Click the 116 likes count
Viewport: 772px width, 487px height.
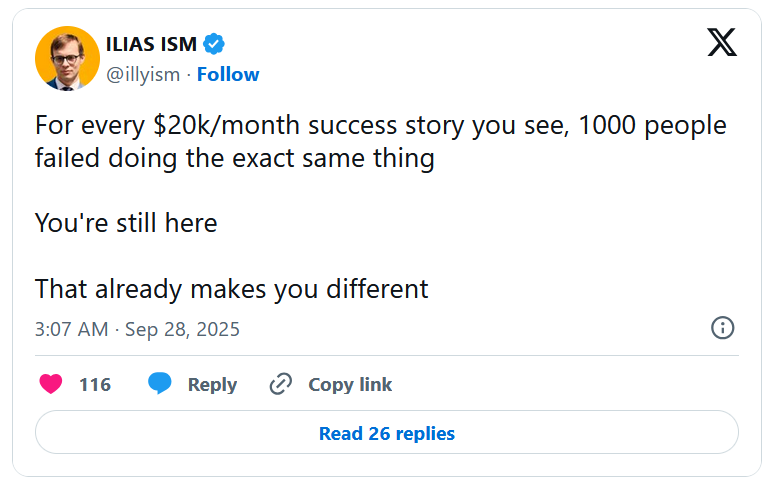[95, 384]
